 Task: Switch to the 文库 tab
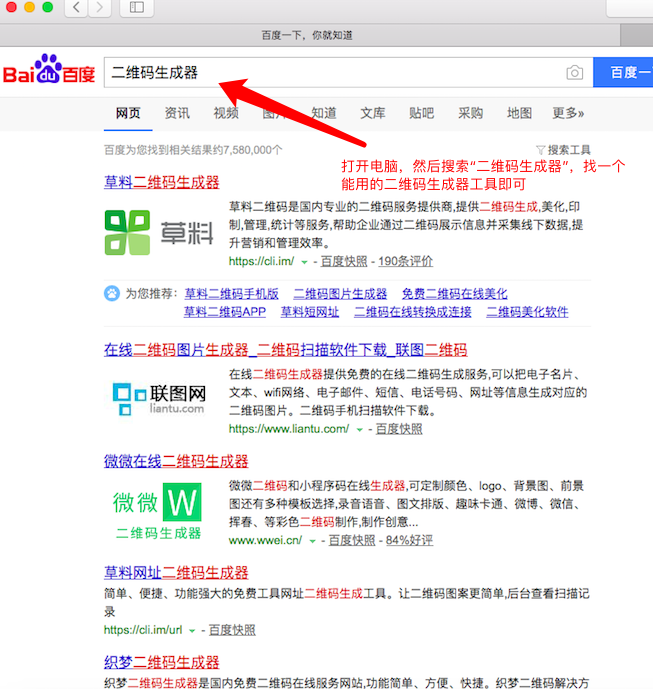coord(373,113)
